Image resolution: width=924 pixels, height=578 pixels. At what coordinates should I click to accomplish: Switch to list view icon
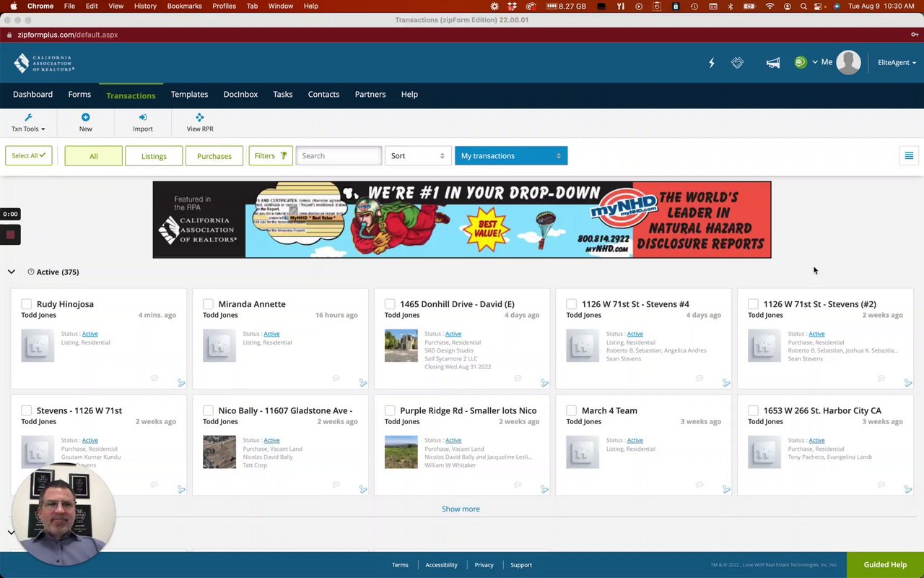(909, 156)
